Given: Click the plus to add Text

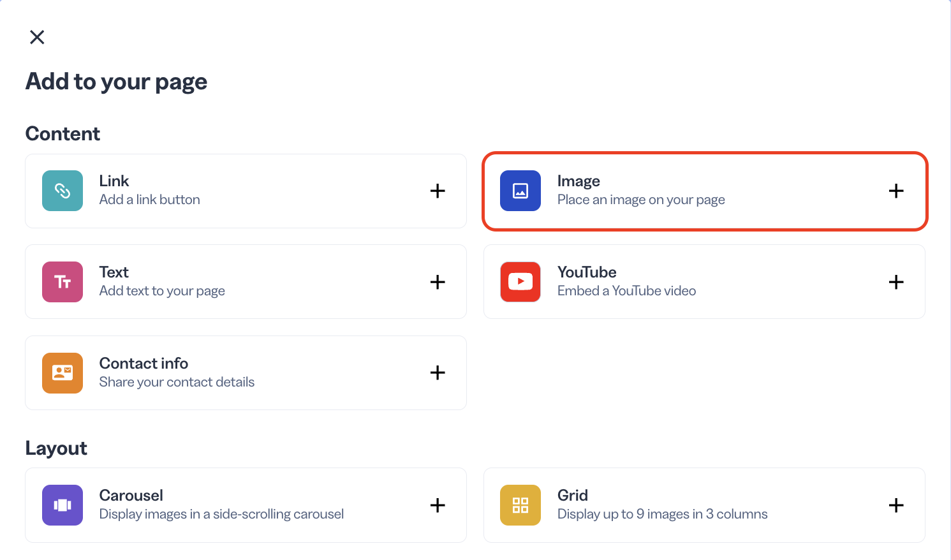Looking at the screenshot, I should point(438,281).
